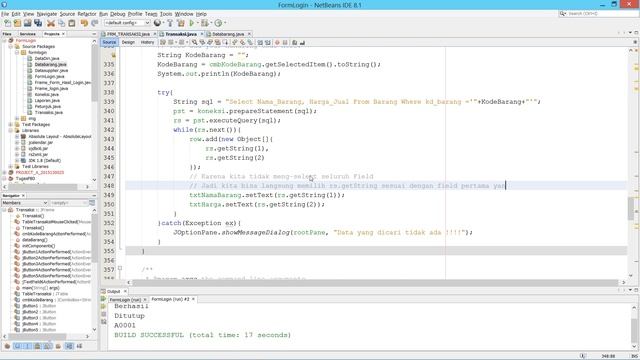
Task: Open the Navigate menu
Action: click(x=47, y=14)
